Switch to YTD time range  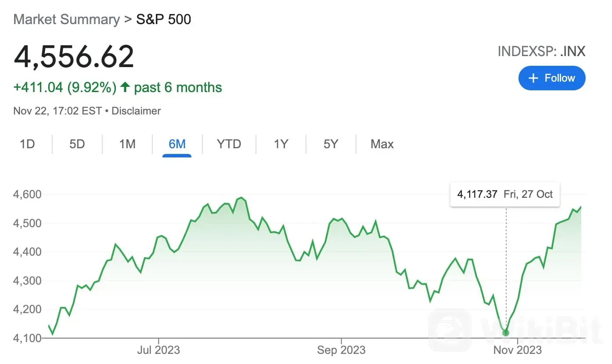pos(229,144)
